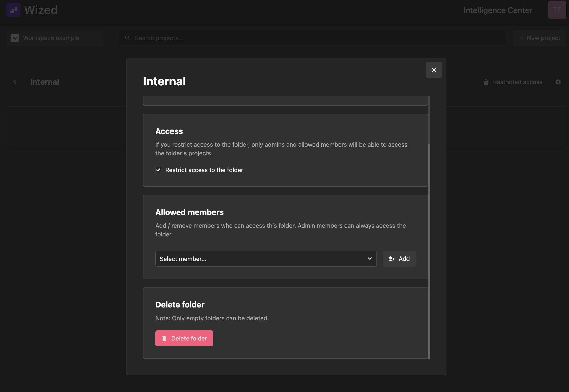Click the red Delete folder button

[184, 338]
